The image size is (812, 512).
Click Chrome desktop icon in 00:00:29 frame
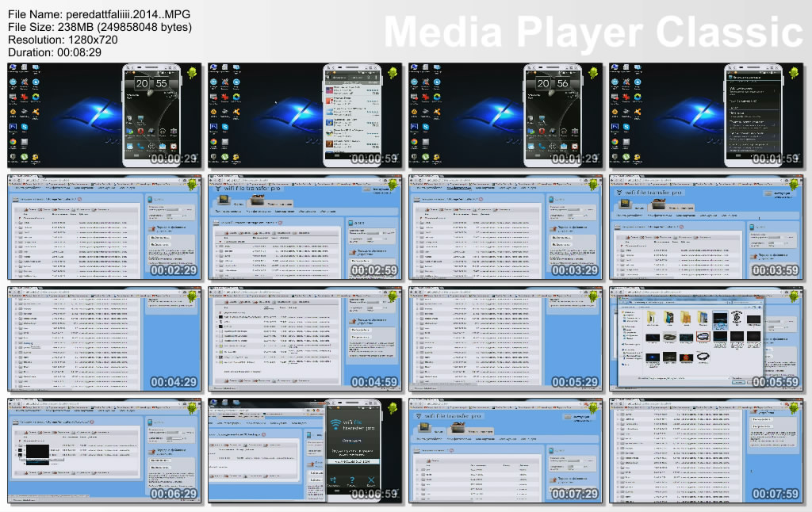coord(13,143)
